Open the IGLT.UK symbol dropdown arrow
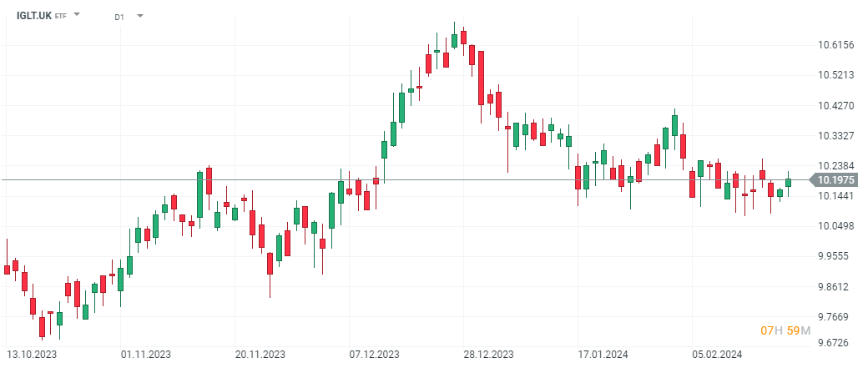The height and width of the screenshot is (368, 868). (x=78, y=15)
